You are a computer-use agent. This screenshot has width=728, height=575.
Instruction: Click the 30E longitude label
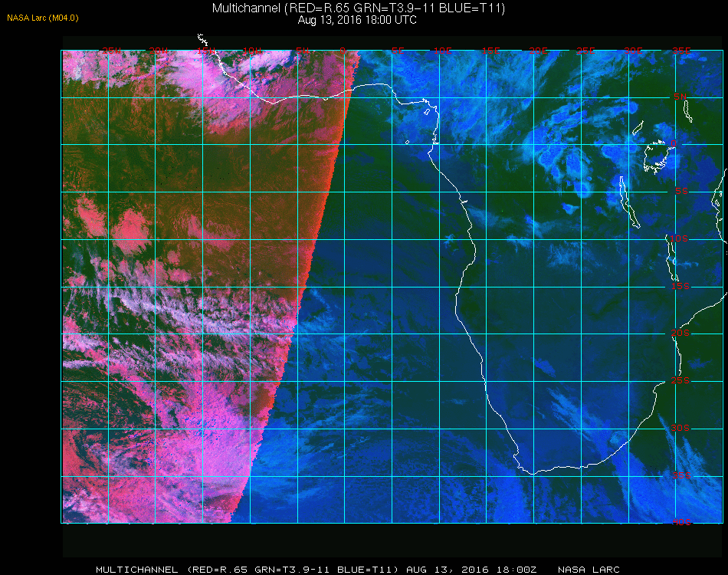point(633,51)
